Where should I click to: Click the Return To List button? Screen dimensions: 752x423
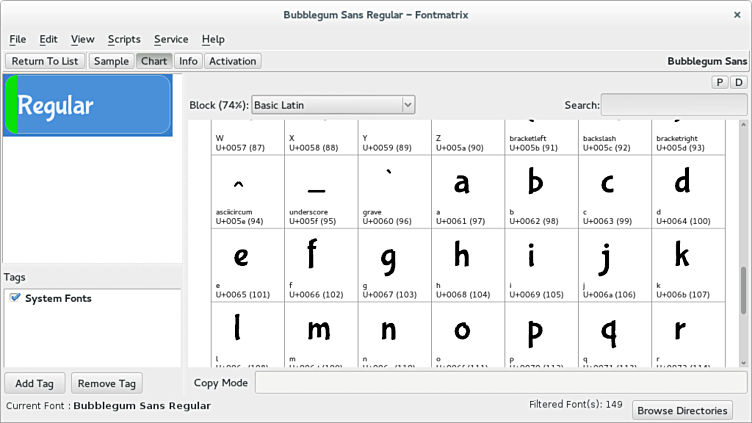(45, 61)
